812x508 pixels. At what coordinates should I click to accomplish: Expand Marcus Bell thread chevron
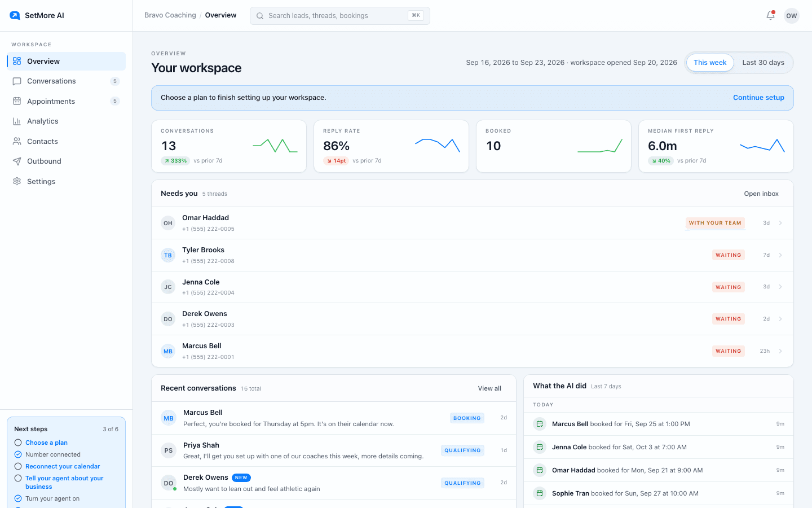click(x=780, y=351)
